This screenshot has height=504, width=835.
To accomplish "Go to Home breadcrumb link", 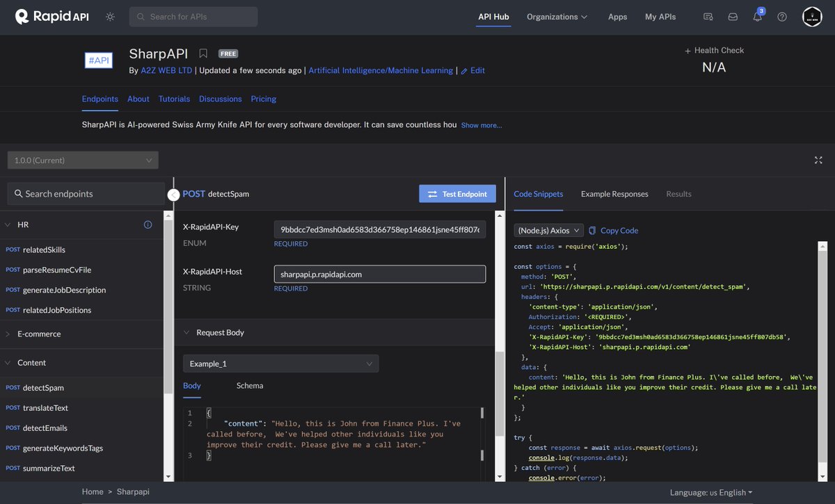I will pos(93,491).
